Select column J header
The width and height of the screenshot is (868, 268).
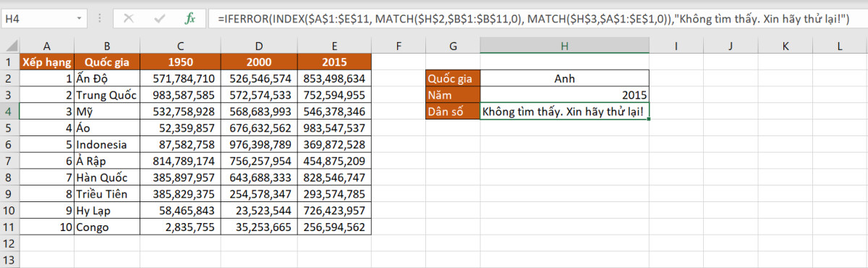pos(731,46)
